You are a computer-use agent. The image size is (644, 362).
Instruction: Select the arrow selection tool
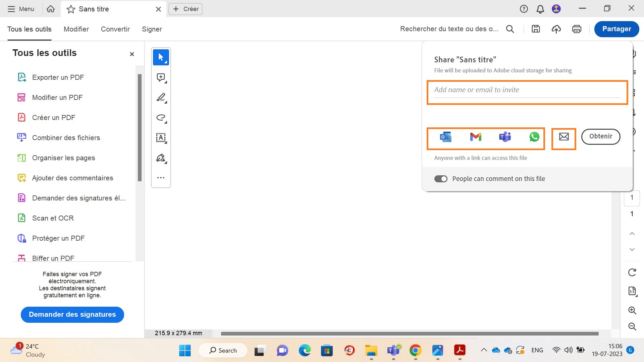pos(161,57)
